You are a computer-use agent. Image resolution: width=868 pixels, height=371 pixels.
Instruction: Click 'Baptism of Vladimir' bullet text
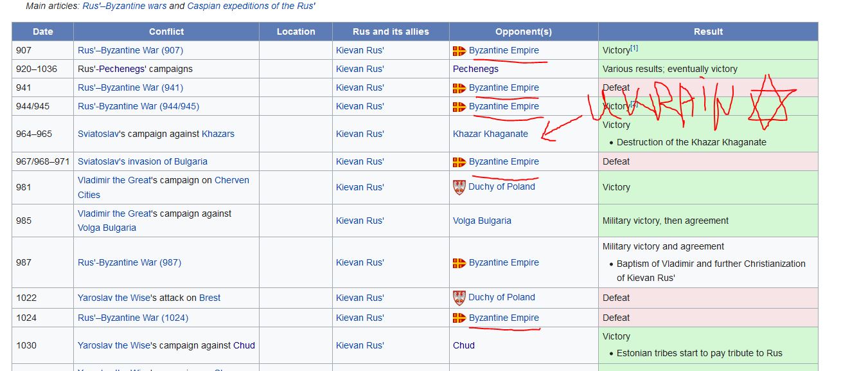[x=711, y=271]
